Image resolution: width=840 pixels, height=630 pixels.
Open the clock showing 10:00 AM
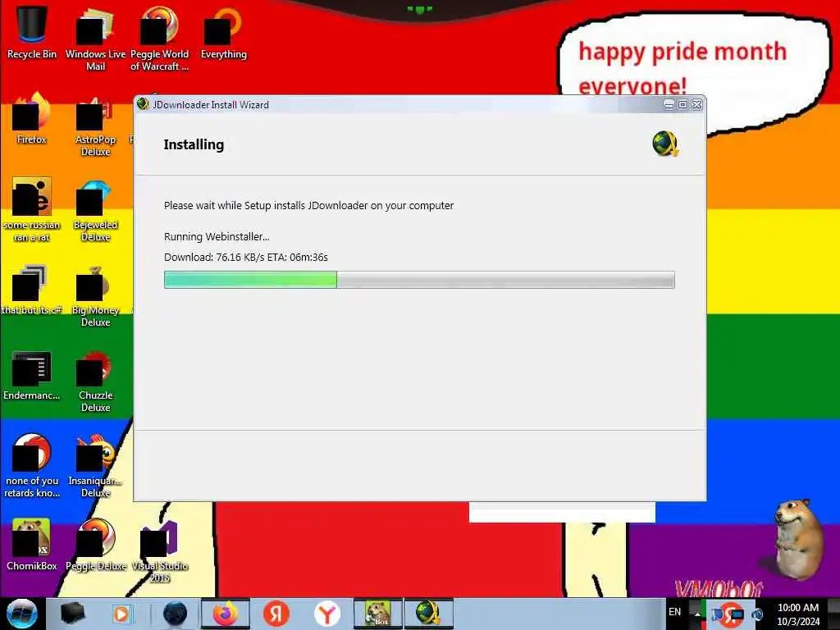point(797,614)
